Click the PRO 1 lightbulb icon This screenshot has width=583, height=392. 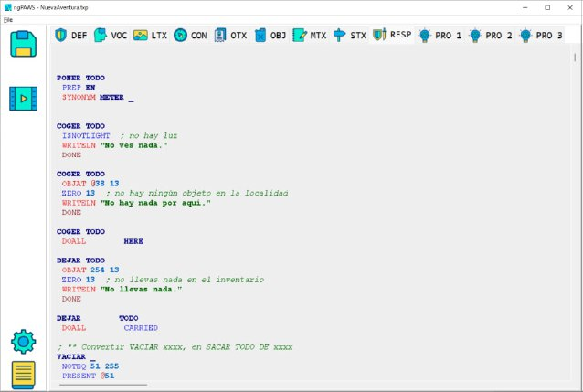click(425, 36)
